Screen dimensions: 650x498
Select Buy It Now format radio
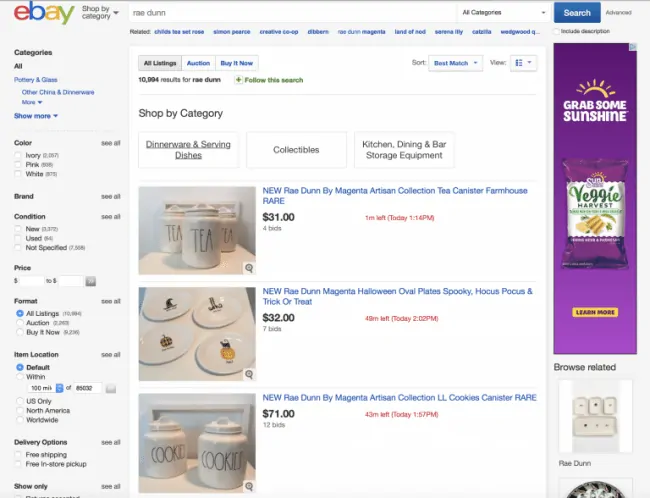pos(19,332)
